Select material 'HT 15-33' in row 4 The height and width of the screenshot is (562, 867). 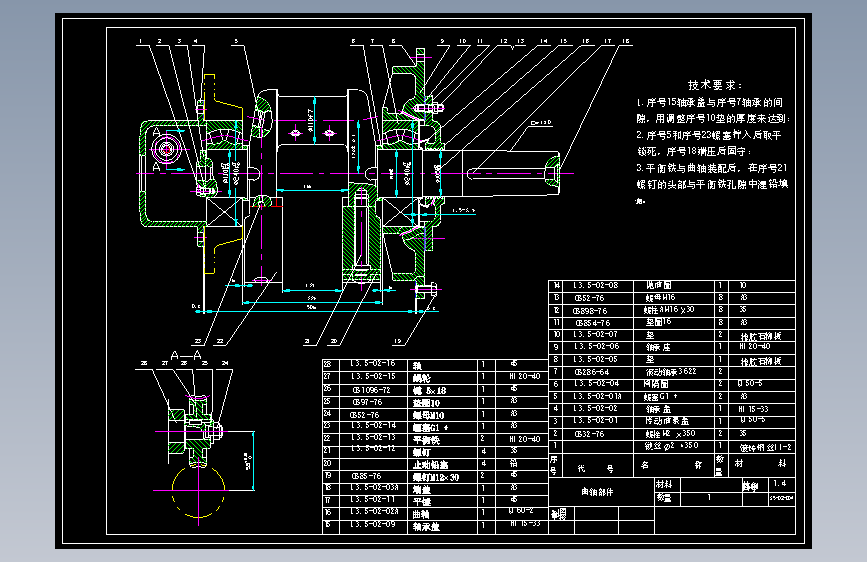[753, 409]
